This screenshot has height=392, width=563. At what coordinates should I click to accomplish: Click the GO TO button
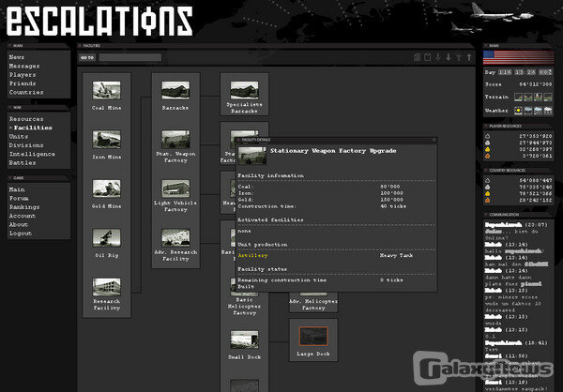click(x=87, y=57)
